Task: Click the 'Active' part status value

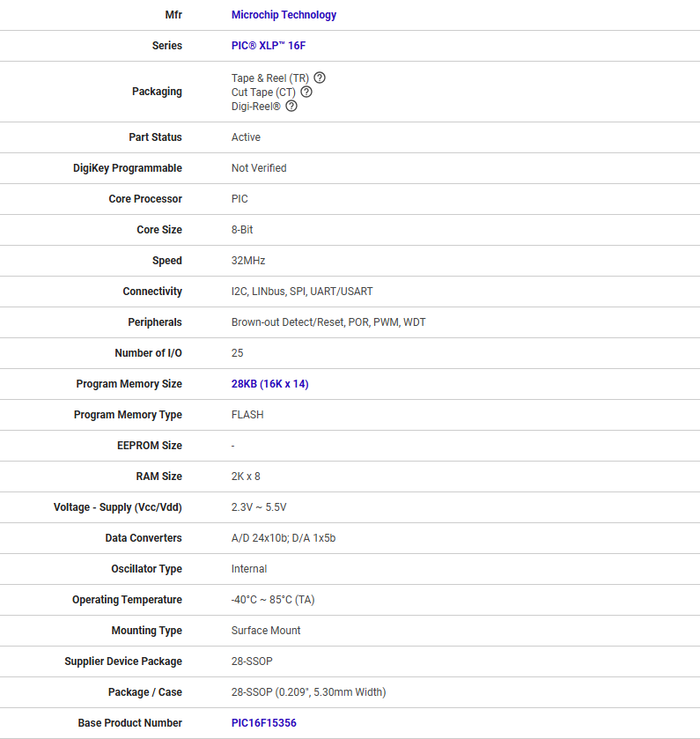Action: coord(246,137)
